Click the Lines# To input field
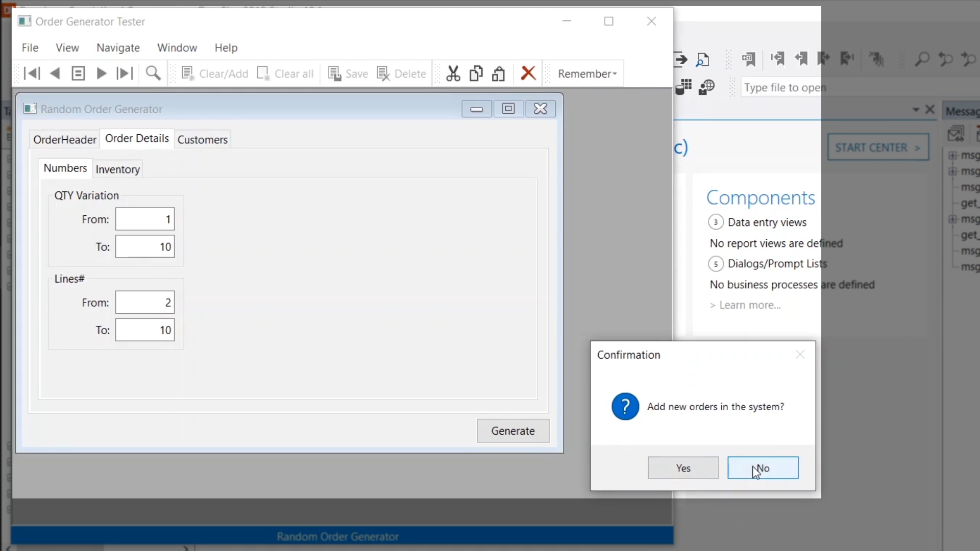Screen dimensions: 980x551 [x=145, y=330]
